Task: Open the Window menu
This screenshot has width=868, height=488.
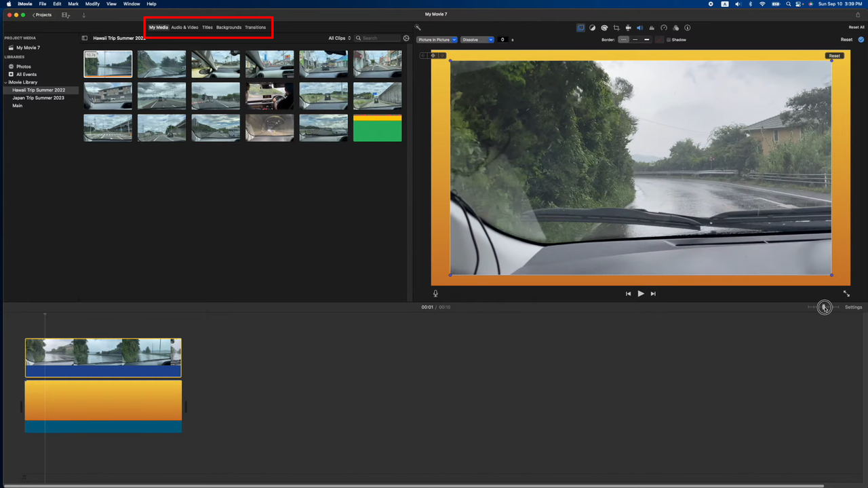Action: (132, 4)
